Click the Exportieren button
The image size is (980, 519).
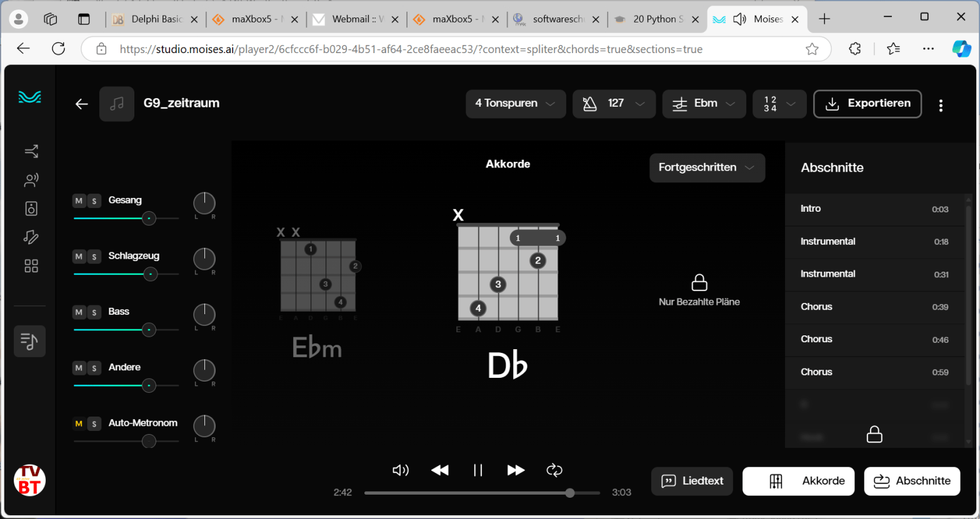(867, 104)
